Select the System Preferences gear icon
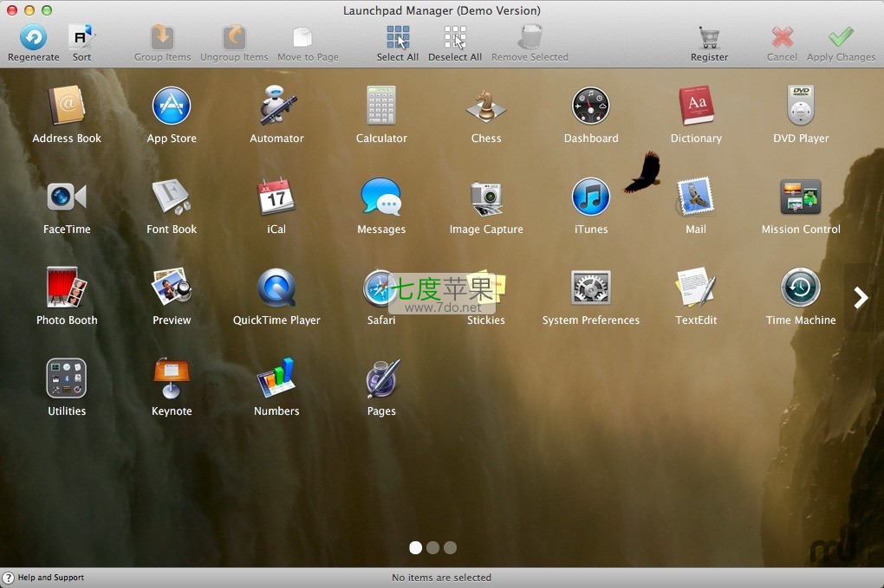Image resolution: width=884 pixels, height=588 pixels. click(591, 288)
